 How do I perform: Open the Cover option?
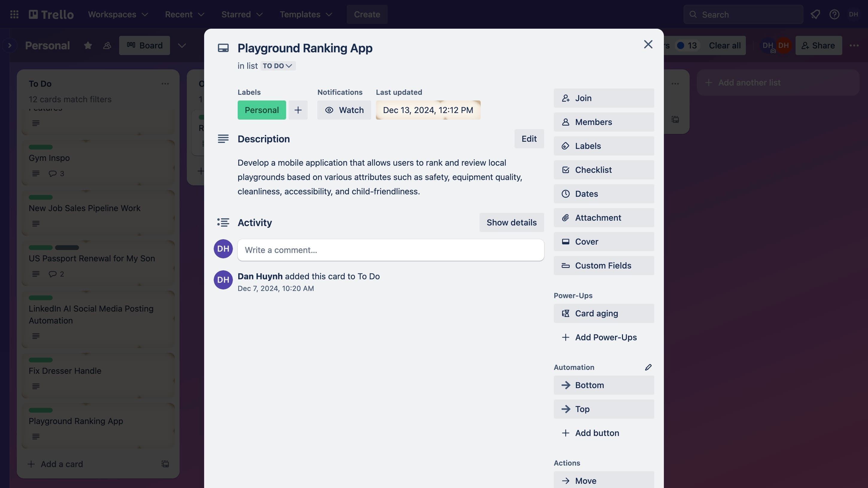(604, 242)
